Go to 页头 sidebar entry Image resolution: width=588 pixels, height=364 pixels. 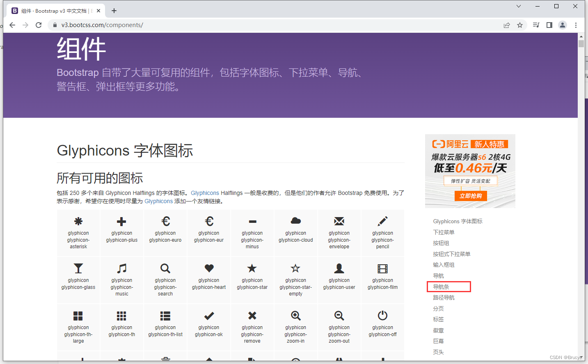click(x=438, y=352)
